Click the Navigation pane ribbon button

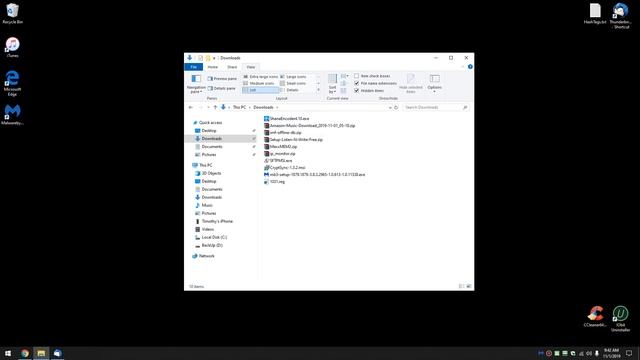(x=196, y=83)
